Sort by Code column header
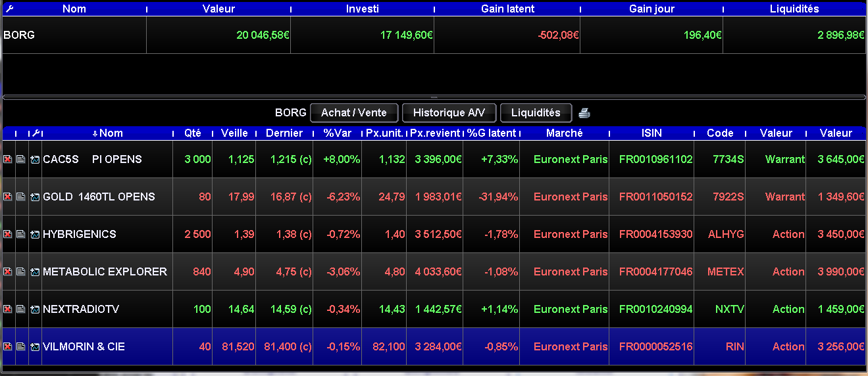This screenshot has width=868, height=376. click(x=720, y=133)
